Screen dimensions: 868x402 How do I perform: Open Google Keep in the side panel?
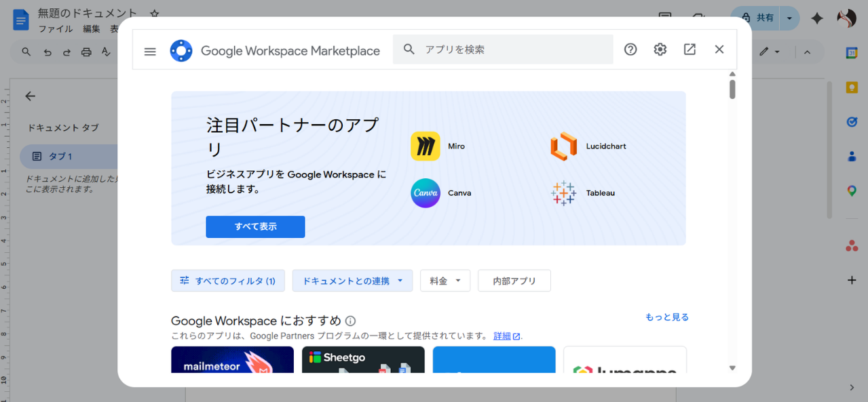[852, 87]
